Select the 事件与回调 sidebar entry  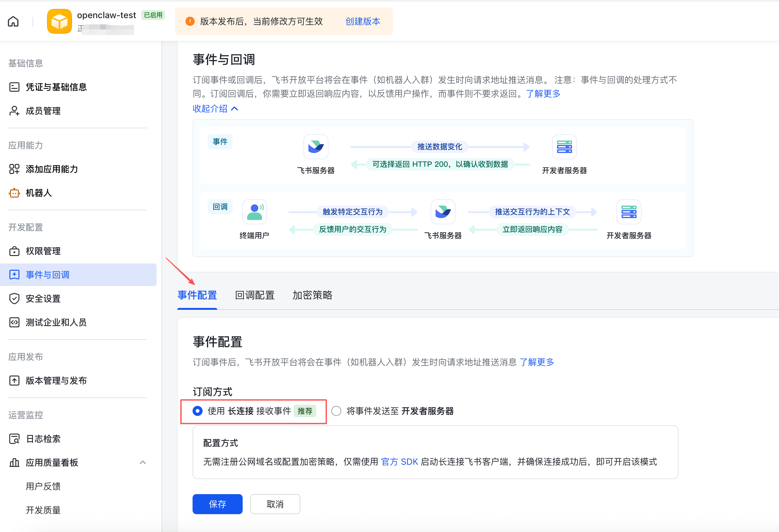(x=47, y=274)
